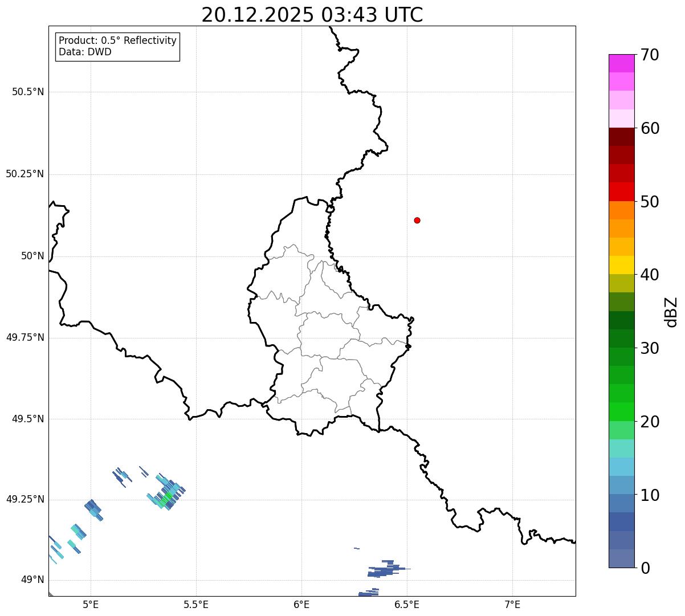
Task: Click the colorbar tick label 30
Action: (x=650, y=348)
